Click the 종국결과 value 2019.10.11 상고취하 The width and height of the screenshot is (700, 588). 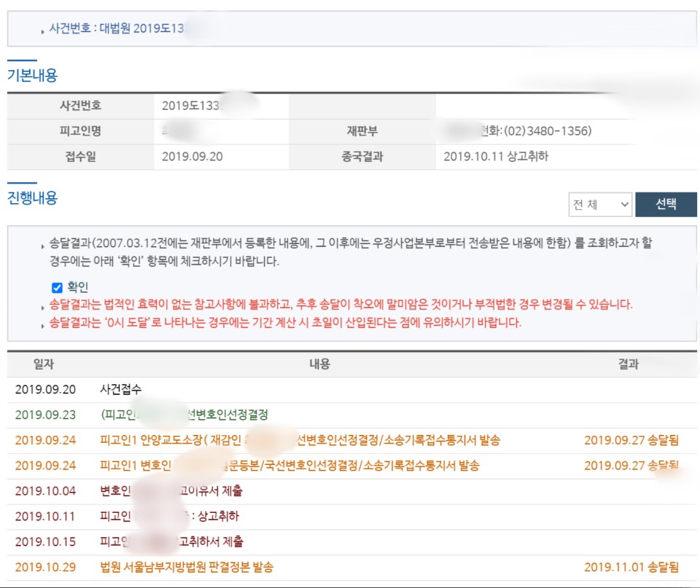point(495,156)
